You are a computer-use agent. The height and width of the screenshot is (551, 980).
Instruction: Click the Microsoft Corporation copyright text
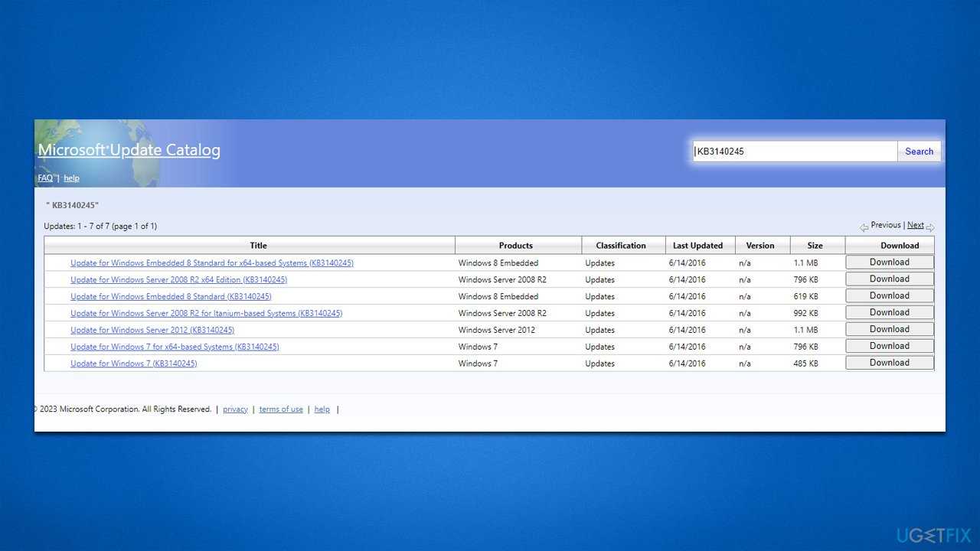[123, 409]
